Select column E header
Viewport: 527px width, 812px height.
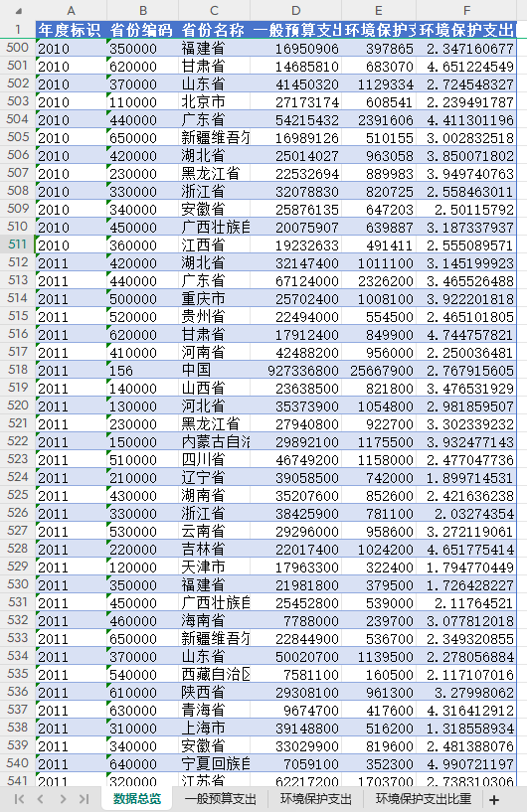(378, 10)
